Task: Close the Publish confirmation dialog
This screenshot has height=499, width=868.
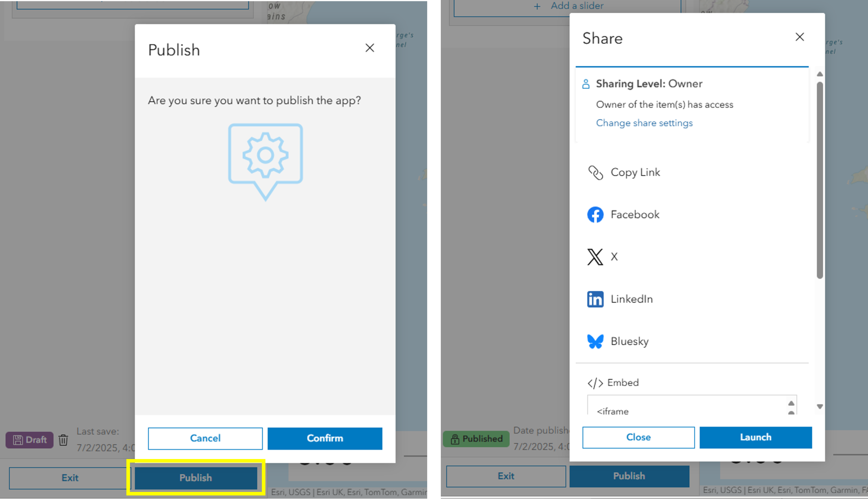Action: [370, 48]
